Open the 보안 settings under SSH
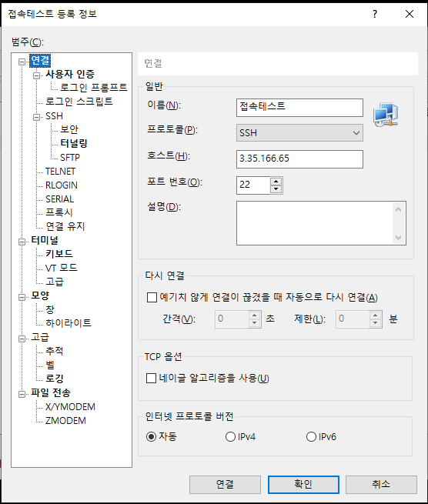Screen dimensions: 428x504 pyautogui.click(x=69, y=129)
